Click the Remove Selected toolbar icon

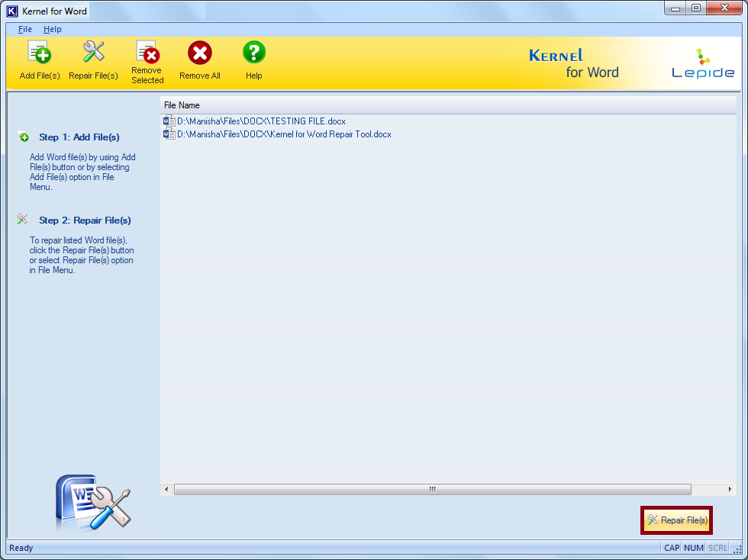click(147, 52)
